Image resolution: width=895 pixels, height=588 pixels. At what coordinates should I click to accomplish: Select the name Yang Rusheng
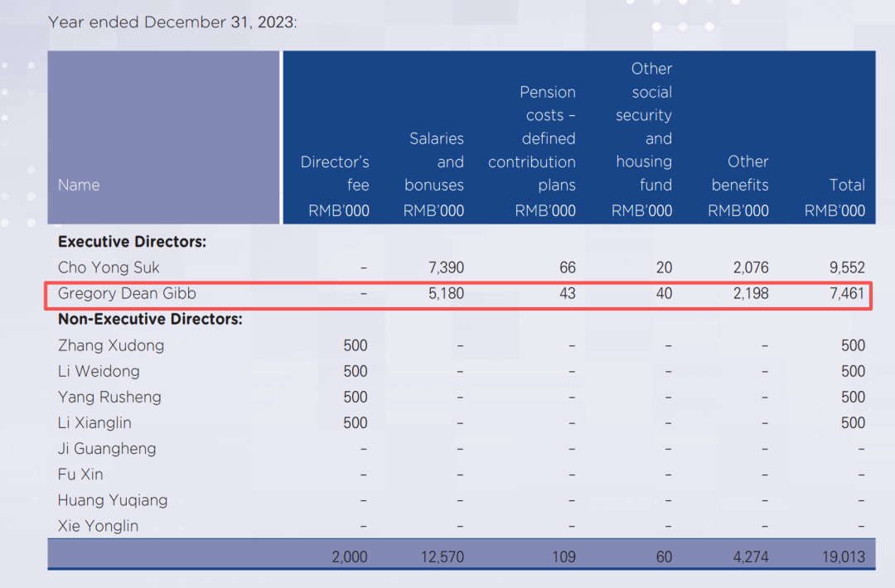coord(109,397)
